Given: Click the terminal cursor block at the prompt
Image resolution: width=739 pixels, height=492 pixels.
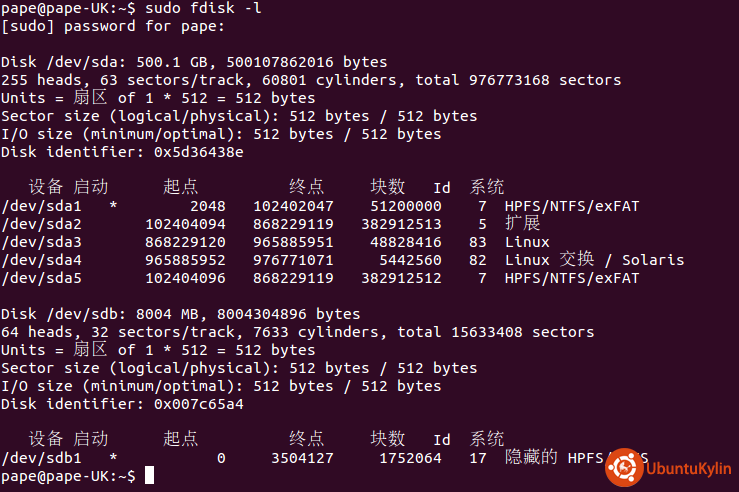Looking at the screenshot, I should tap(149, 476).
